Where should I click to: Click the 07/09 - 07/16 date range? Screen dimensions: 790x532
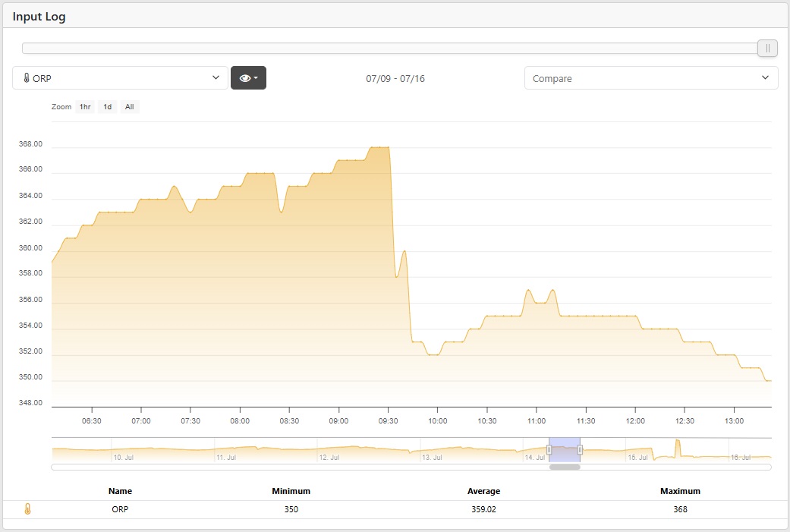(395, 78)
